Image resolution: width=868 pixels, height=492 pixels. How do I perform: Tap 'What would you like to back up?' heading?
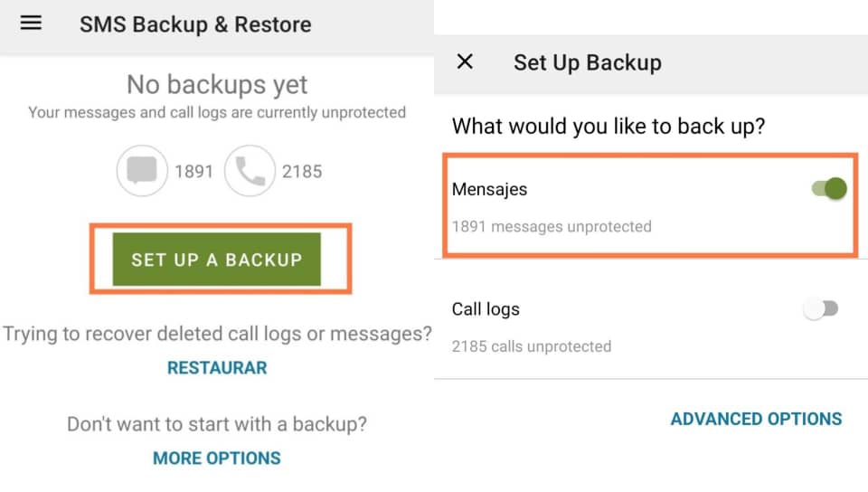click(609, 127)
